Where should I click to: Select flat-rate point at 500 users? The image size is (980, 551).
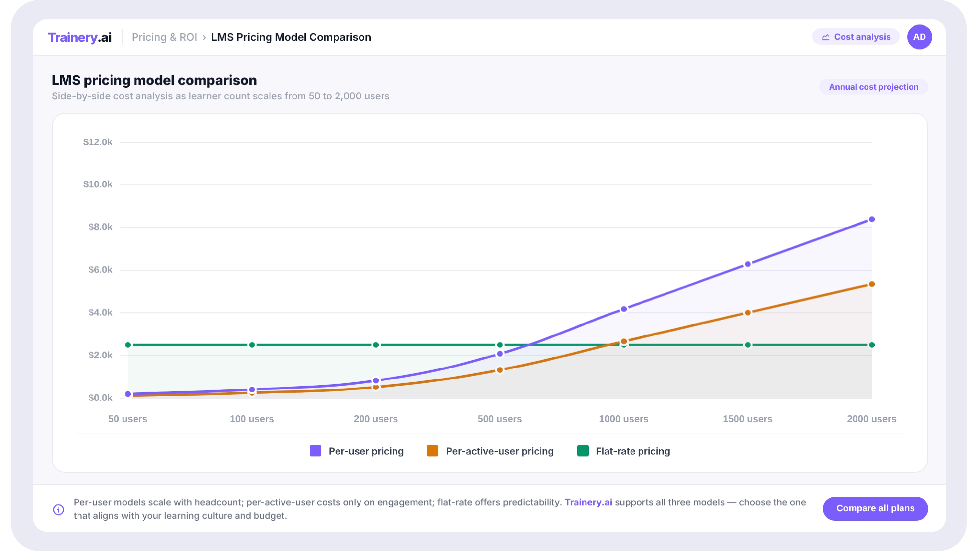500,345
